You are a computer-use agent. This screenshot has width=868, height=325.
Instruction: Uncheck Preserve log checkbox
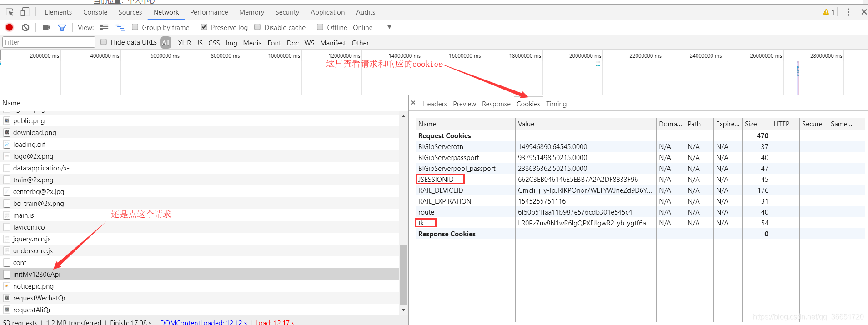coord(204,27)
